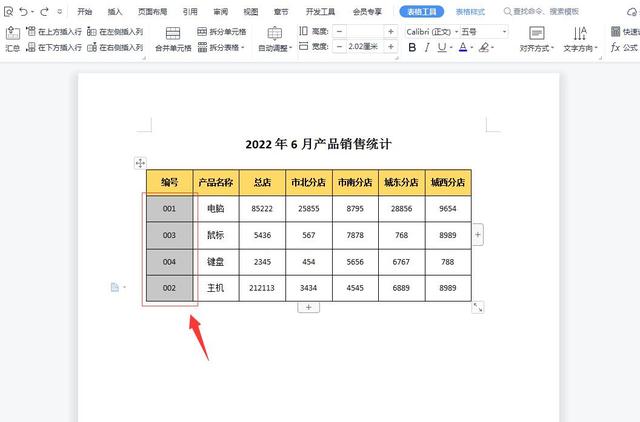Viewport: 640px width, 422px height.
Task: Open the 章节 tab
Action: (281, 11)
